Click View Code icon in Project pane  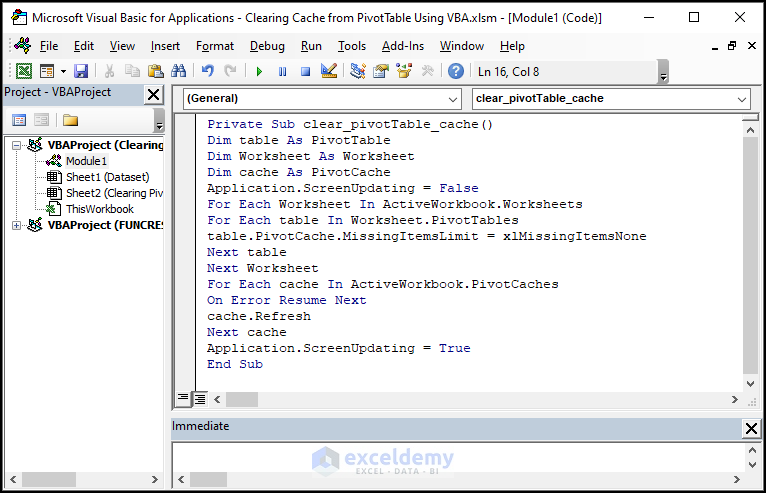click(19, 120)
